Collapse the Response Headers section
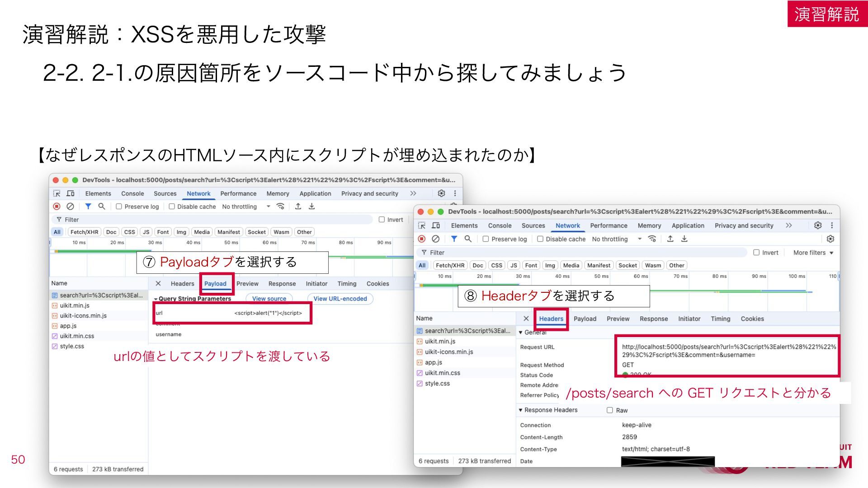The height and width of the screenshot is (488, 868). coord(520,410)
